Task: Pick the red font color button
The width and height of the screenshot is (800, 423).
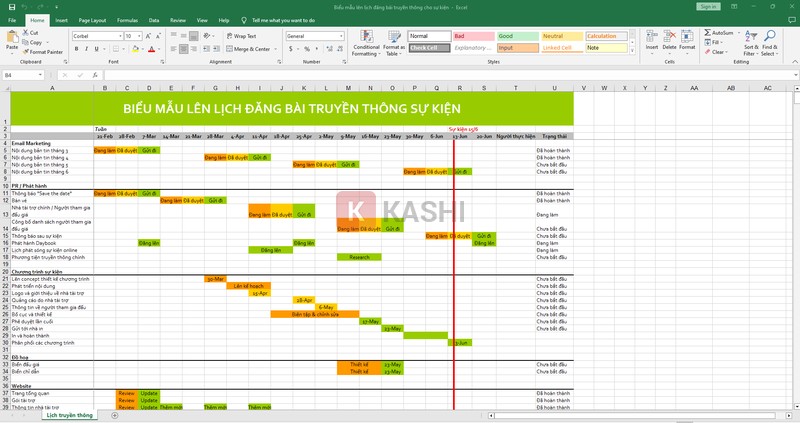Action: tap(151, 49)
